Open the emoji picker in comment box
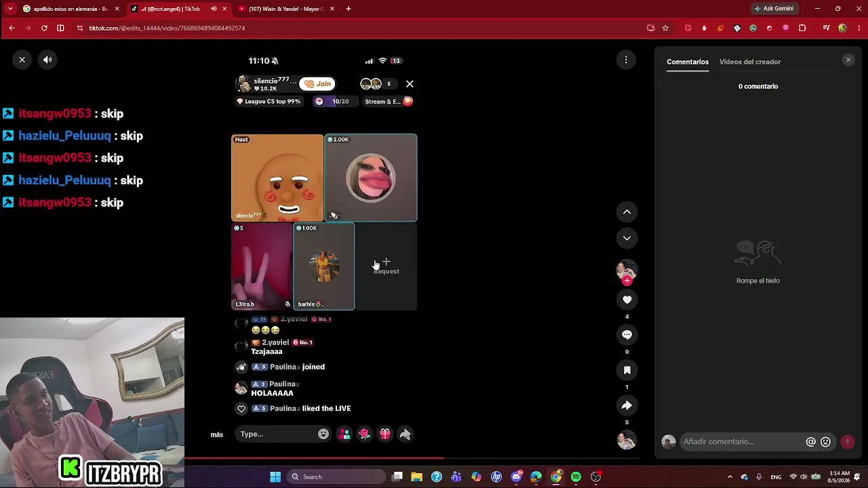This screenshot has width=868, height=488. tap(825, 442)
